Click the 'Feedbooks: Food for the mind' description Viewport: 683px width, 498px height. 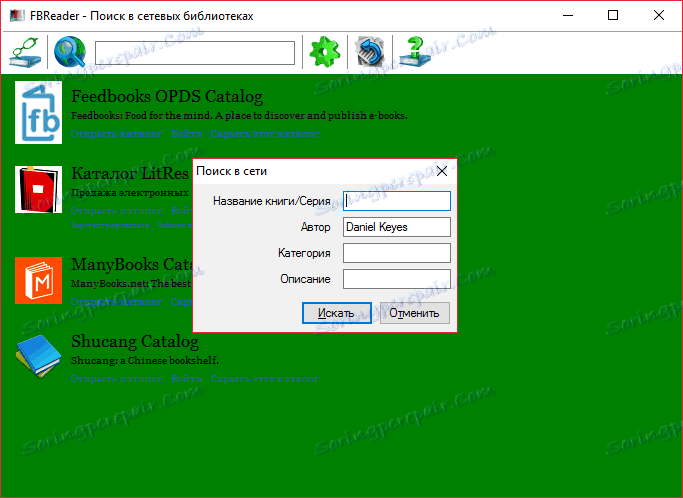pos(239,115)
